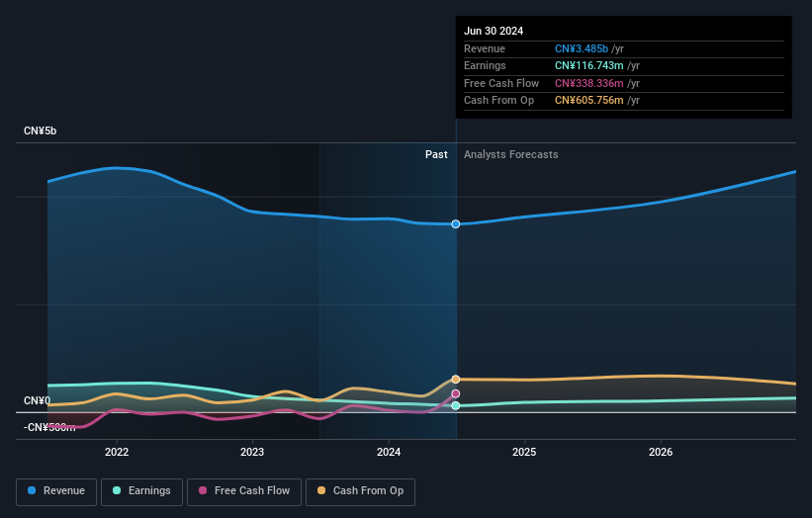Click the blue Revenue data point marker
The image size is (812, 518).
[x=456, y=224]
